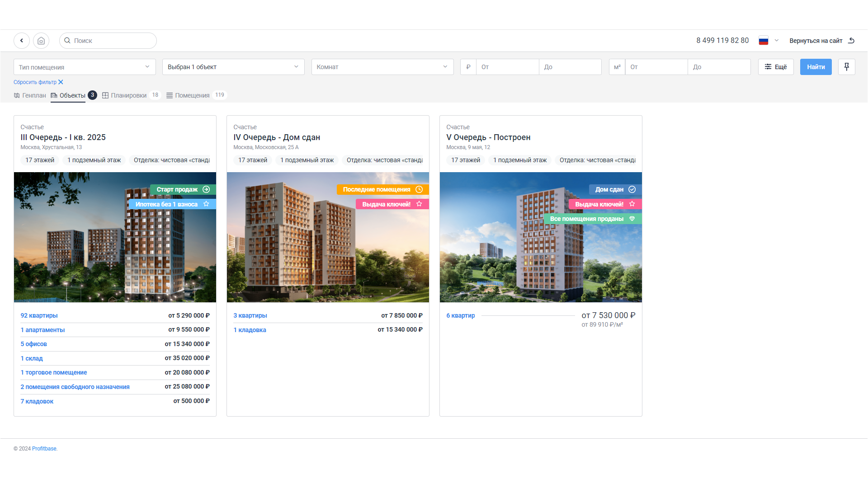Click Вернуться на сайт link
Viewport: 868px width, 488px height.
click(816, 41)
